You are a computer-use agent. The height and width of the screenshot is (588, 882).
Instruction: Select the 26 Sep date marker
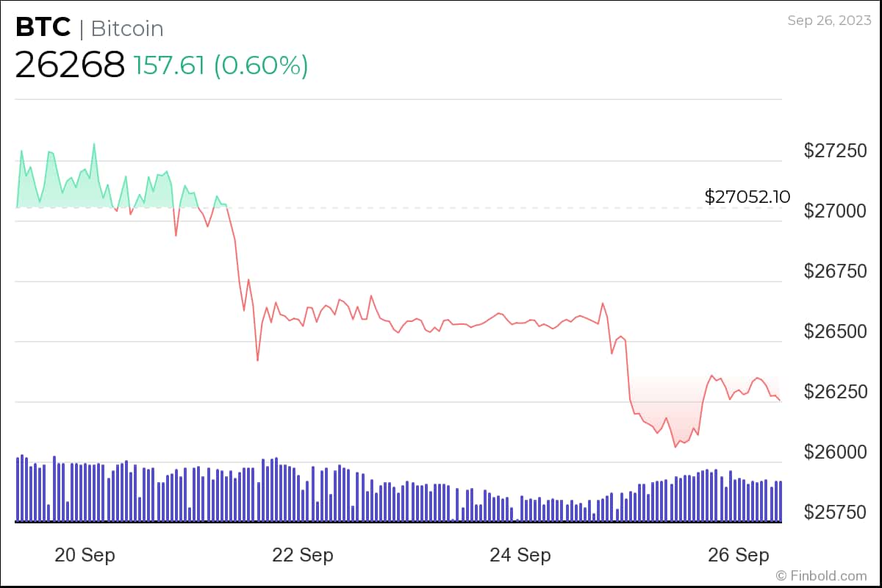pos(738,556)
